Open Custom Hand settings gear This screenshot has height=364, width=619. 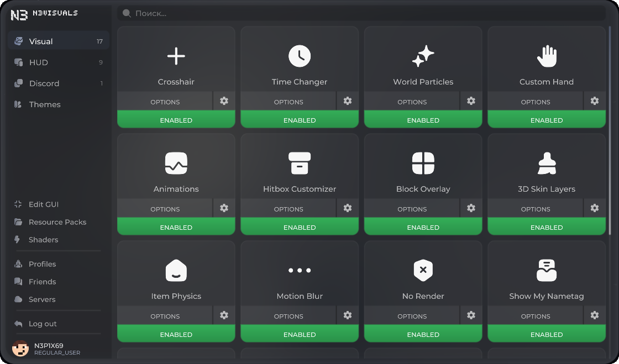(595, 101)
